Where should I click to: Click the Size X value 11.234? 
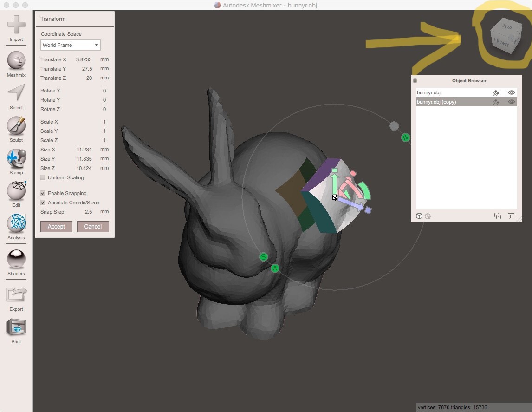tap(84, 150)
